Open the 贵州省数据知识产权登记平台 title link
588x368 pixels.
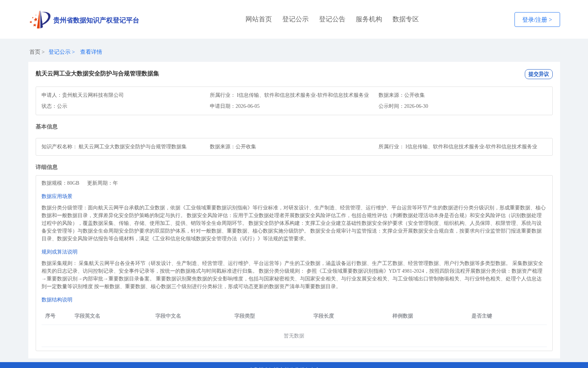(96, 20)
